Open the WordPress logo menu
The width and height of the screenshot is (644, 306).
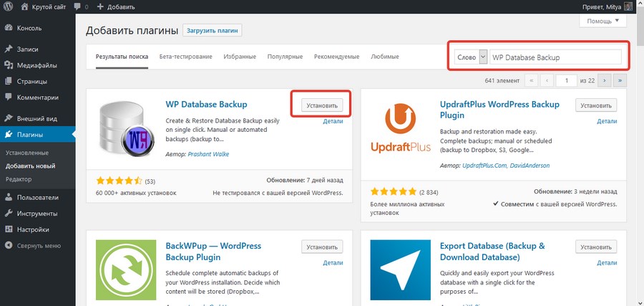[x=9, y=6]
